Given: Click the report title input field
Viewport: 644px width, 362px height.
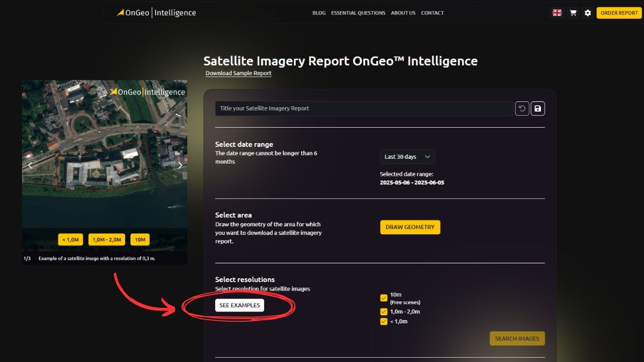Looking at the screenshot, I should 364,108.
